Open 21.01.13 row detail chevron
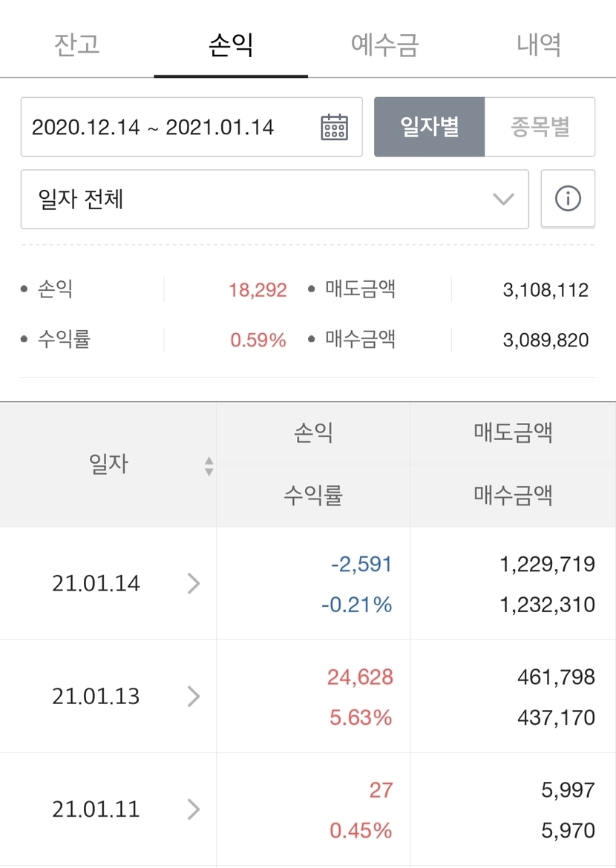Screen dimensions: 616x868 click(x=194, y=697)
